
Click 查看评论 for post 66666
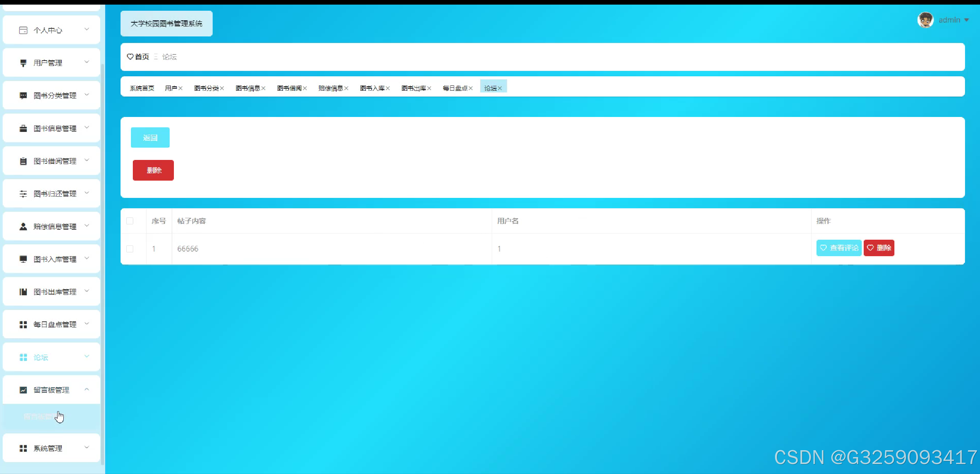click(x=839, y=248)
